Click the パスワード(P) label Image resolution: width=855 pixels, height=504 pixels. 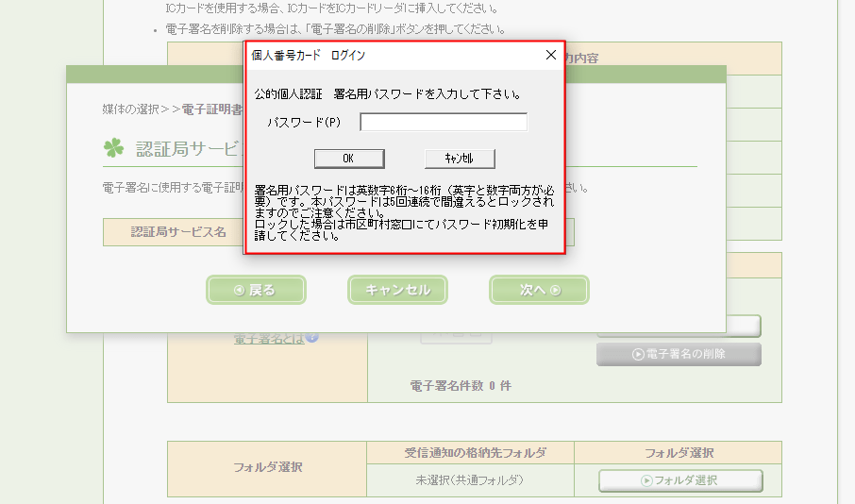pos(303,123)
